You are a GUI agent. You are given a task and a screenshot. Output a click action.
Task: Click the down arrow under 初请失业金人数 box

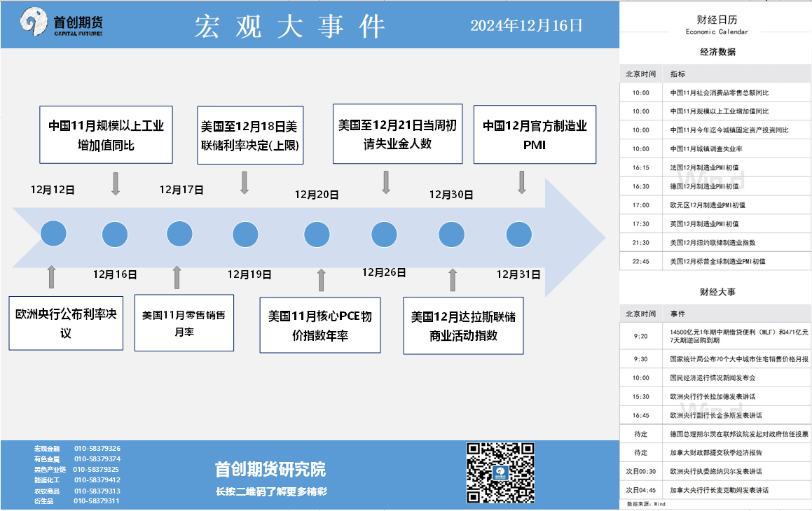pyautogui.click(x=386, y=183)
